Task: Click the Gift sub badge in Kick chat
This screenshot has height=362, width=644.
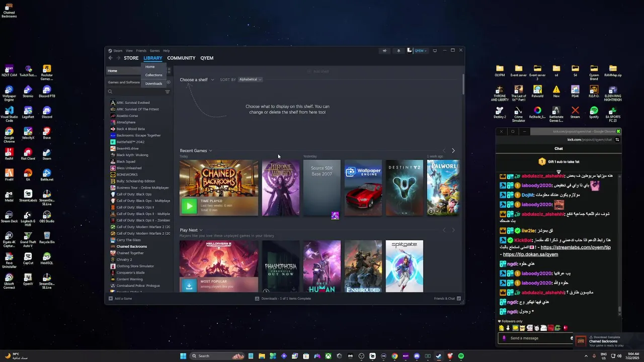Action: [542, 161]
